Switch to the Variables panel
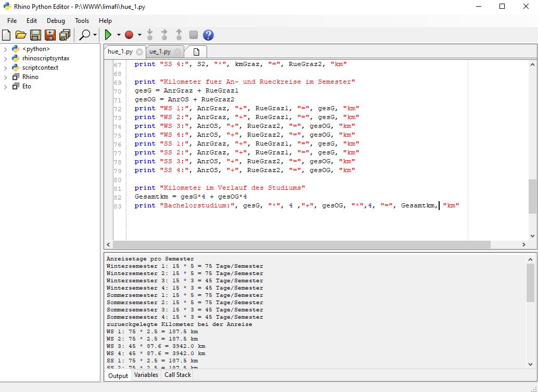The image size is (538, 392). click(146, 375)
